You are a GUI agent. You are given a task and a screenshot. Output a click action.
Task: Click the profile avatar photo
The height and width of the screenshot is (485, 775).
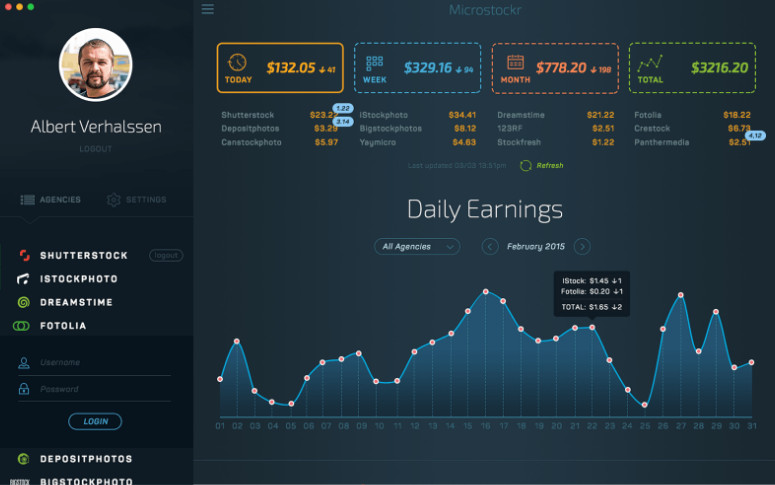coord(95,65)
